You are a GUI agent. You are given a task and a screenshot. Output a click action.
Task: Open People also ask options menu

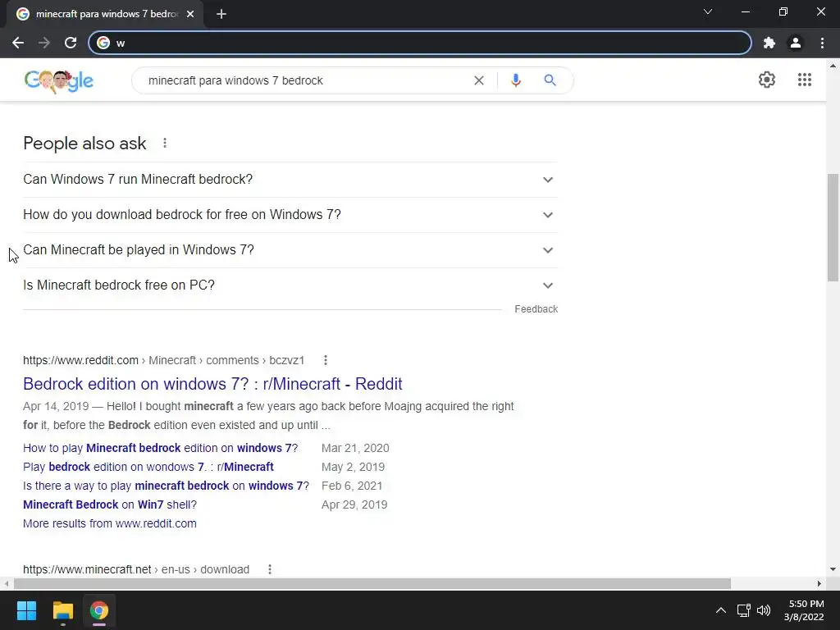165,143
